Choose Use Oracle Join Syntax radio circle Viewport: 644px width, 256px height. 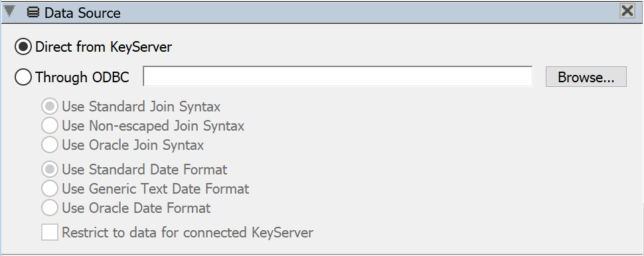(x=49, y=145)
